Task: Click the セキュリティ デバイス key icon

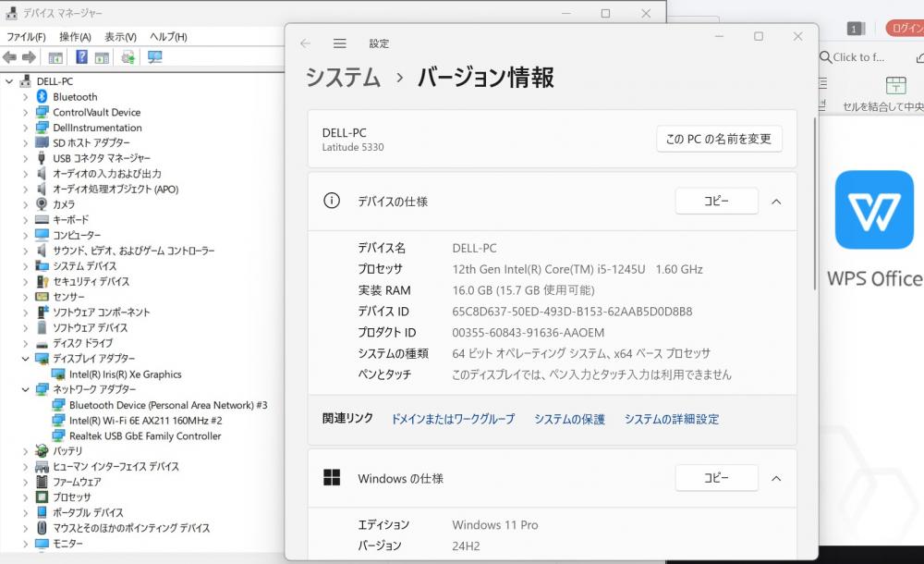Action: tap(42, 281)
